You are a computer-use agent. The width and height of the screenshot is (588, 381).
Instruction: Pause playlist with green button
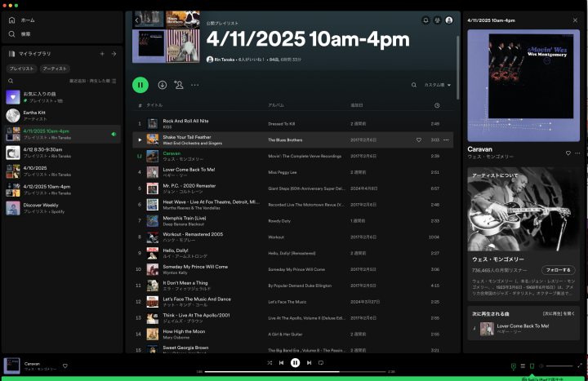point(140,85)
